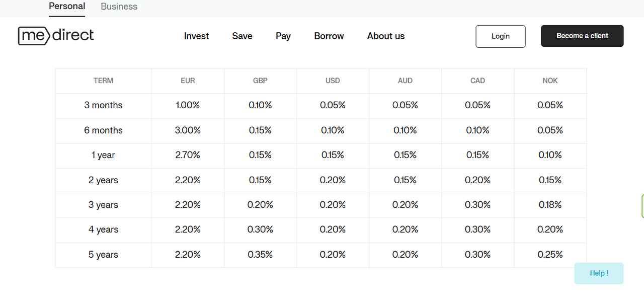Click the 6 months EUR rate 3.00%

(188, 130)
